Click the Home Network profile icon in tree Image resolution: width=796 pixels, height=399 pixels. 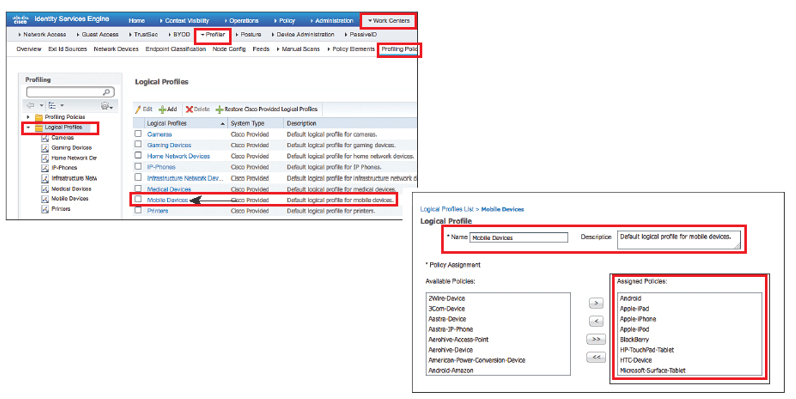click(x=45, y=158)
